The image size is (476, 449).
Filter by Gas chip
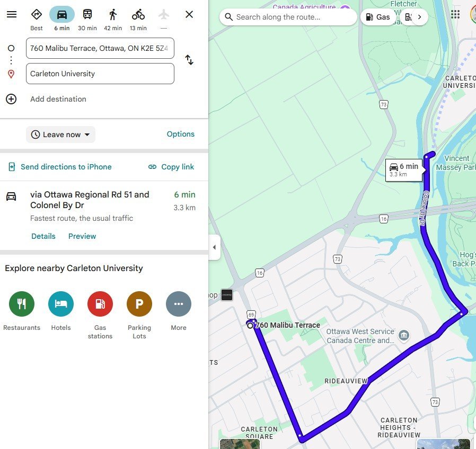(378, 17)
